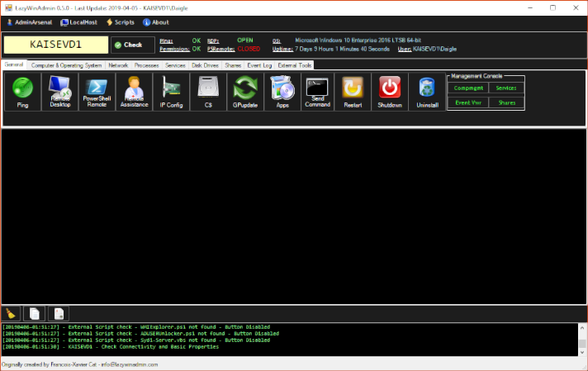Click the RDP OPEN status
Screen dimensions: 588x371
point(245,40)
